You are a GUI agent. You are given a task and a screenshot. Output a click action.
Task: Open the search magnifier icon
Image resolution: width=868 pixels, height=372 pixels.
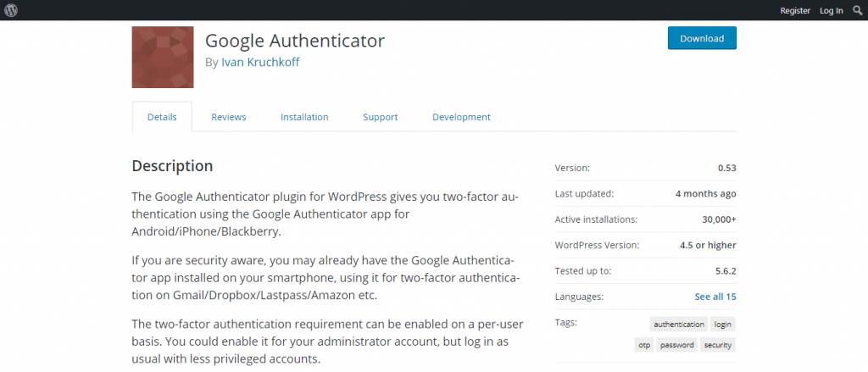coord(858,10)
